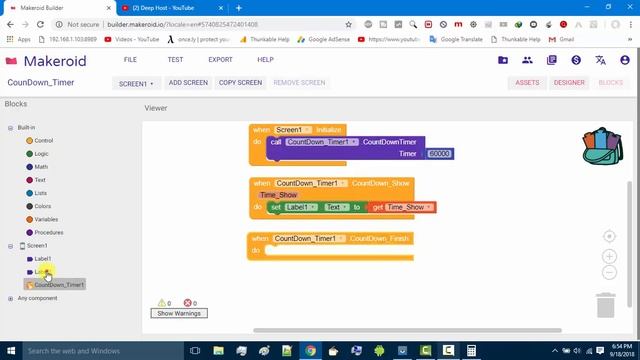Open Windows Start menu
Image resolution: width=640 pixels, height=360 pixels.
11,351
